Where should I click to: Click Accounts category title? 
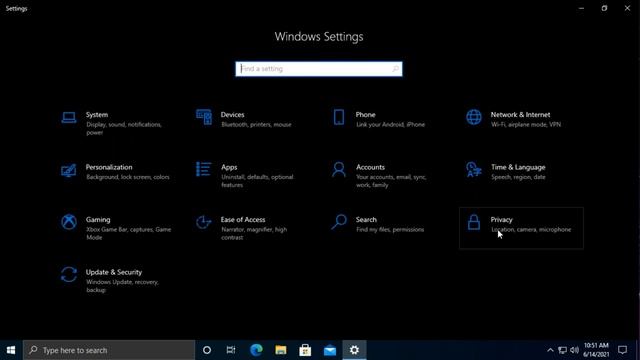tap(370, 167)
